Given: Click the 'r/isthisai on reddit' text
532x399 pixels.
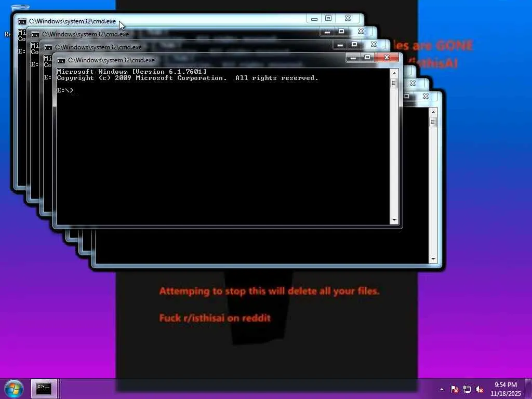Looking at the screenshot, I should [227, 318].
